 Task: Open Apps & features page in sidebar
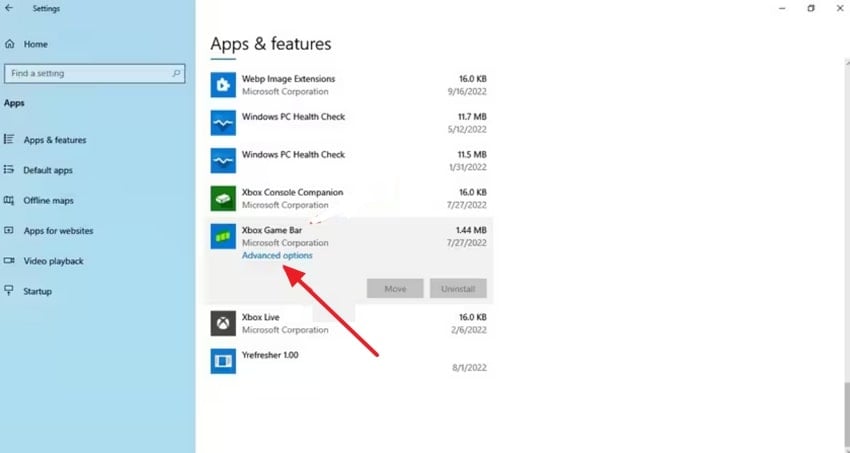tap(55, 140)
